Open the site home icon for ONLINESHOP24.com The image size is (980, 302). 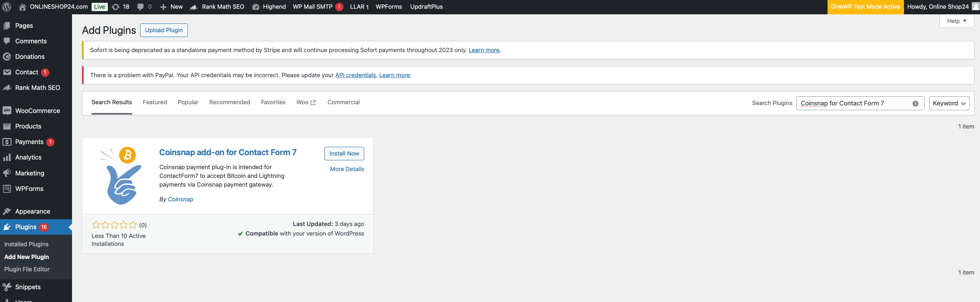(22, 7)
